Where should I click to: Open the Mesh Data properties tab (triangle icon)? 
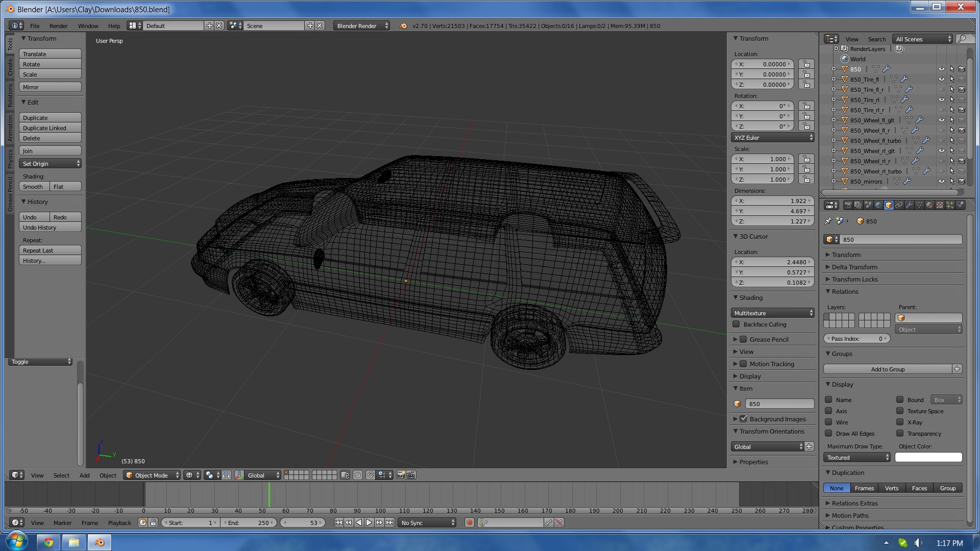tap(919, 205)
